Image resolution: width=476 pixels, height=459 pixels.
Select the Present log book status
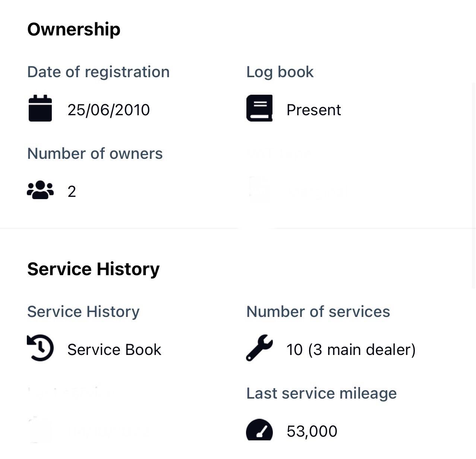(x=313, y=110)
